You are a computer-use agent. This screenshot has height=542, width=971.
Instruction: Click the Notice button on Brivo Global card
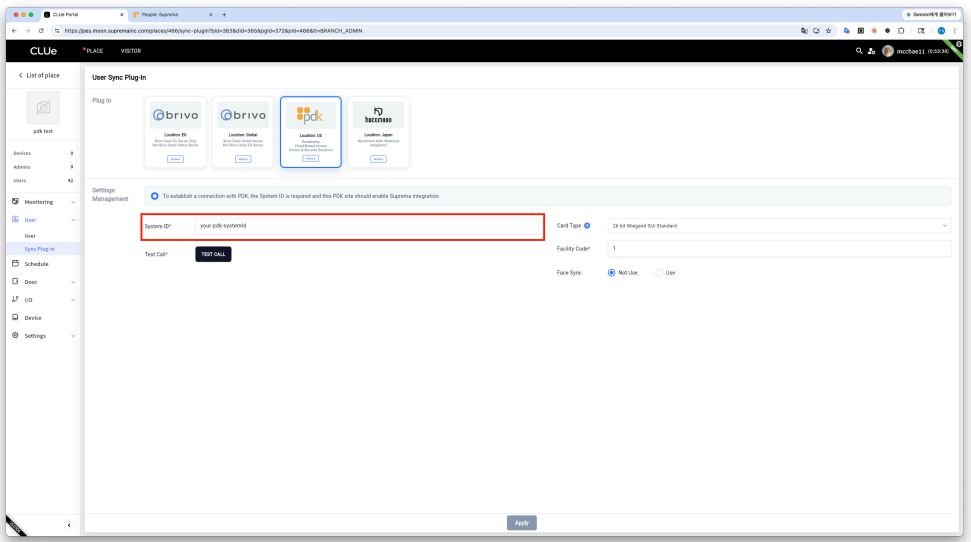point(243,159)
